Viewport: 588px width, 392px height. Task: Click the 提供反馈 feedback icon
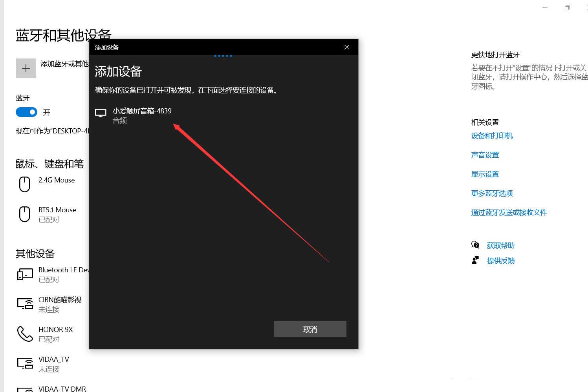[475, 260]
